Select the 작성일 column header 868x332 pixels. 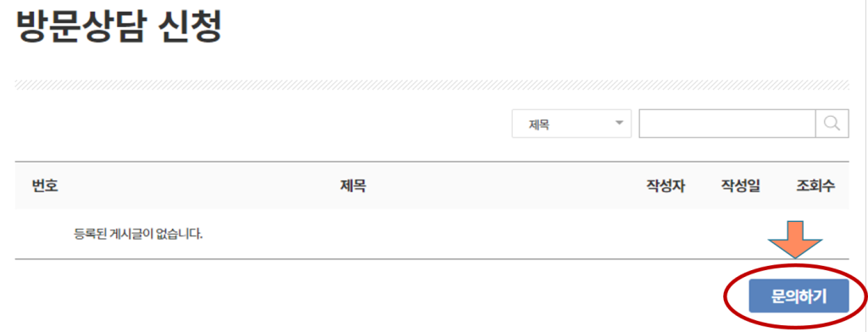(x=740, y=186)
